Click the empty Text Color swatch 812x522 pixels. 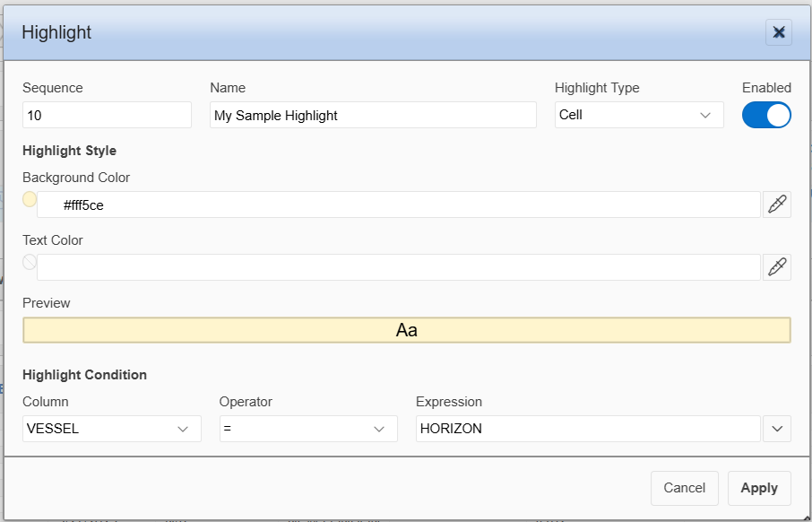pos(30,262)
